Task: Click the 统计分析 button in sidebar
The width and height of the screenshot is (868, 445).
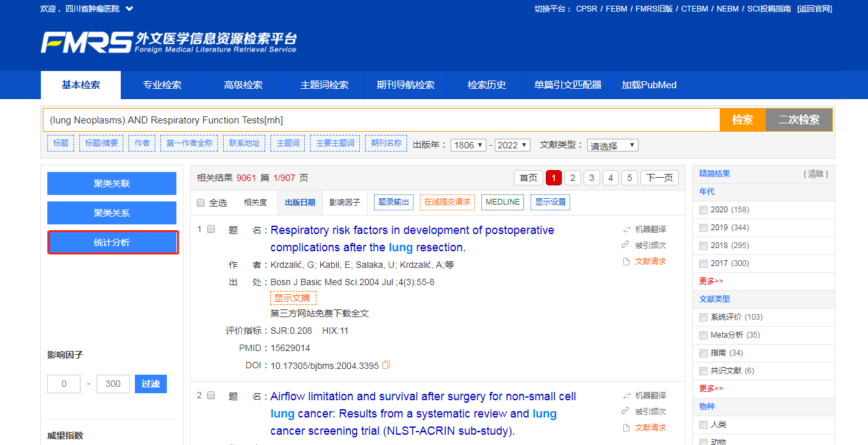Action: 112,242
